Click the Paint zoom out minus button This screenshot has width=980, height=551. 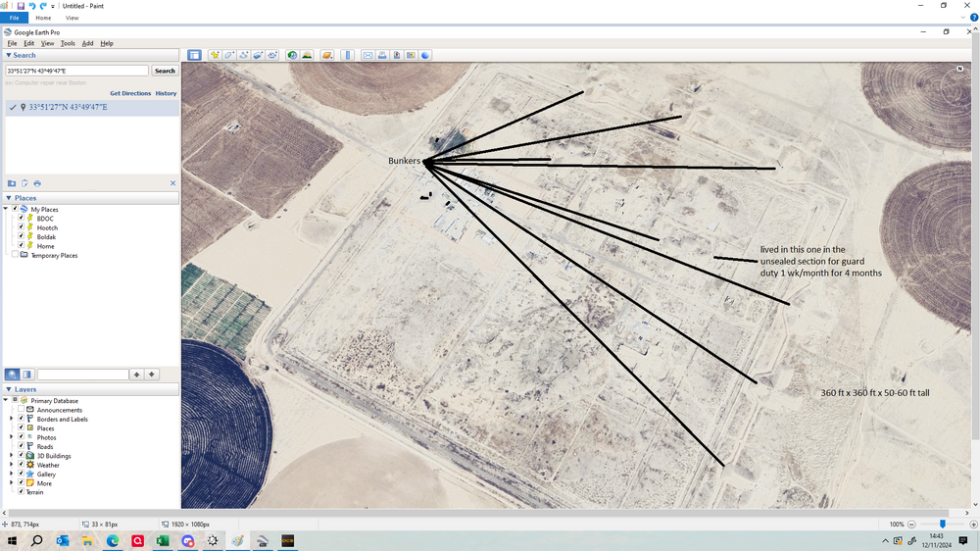tap(911, 525)
